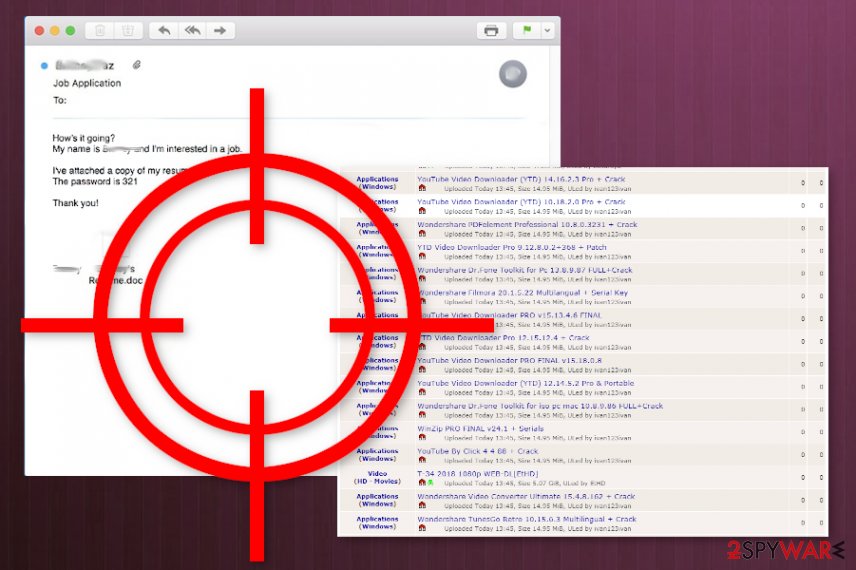Viewport: 856px width, 570px height.
Task: Click "Video (HD - Movies)" category link
Action: 377,478
